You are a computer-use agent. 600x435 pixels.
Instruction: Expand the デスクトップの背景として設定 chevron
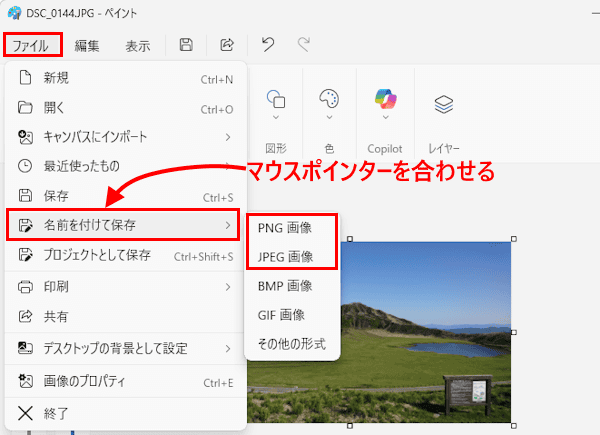(x=228, y=349)
